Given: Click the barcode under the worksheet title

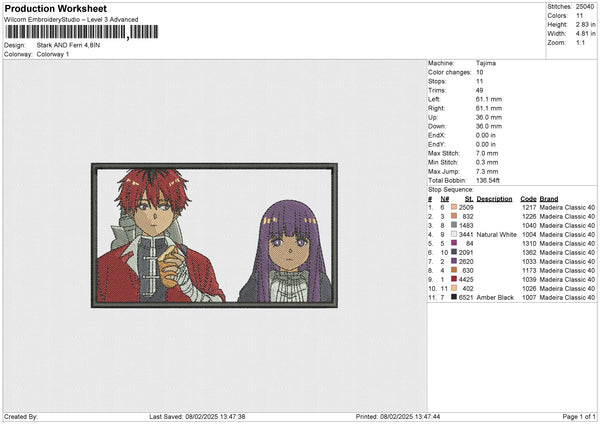Looking at the screenshot, I should tap(81, 32).
